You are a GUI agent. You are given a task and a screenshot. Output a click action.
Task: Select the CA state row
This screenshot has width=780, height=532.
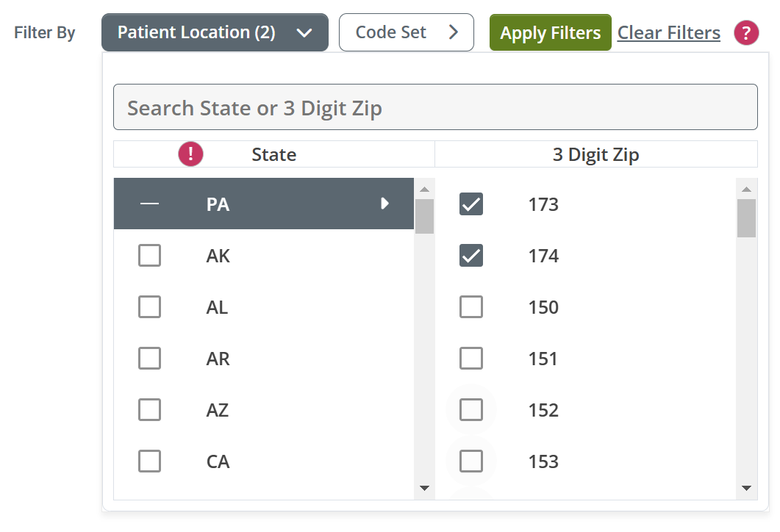click(264, 461)
